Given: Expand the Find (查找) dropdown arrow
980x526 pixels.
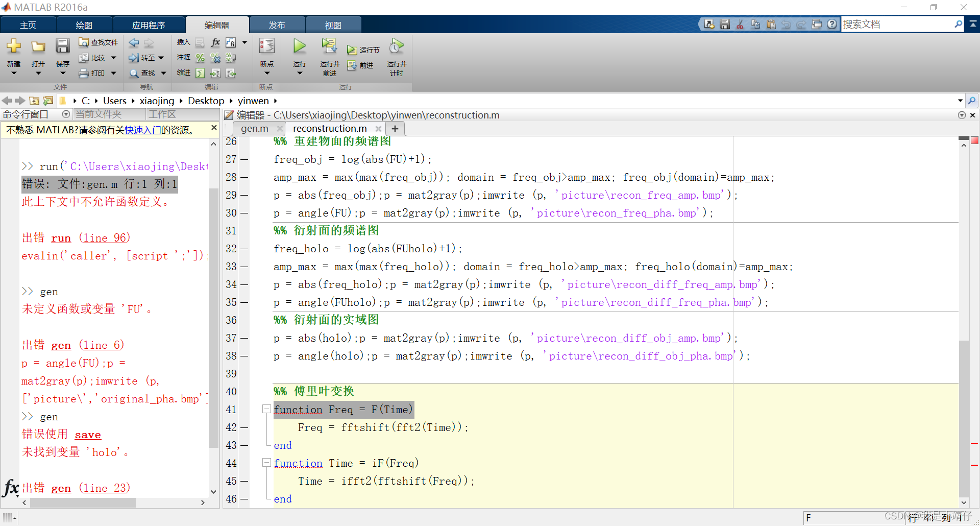Looking at the screenshot, I should click(x=163, y=74).
